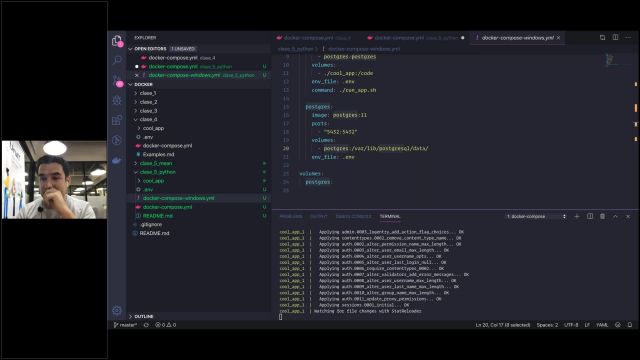
Task: Change language mode via YAML in status bar
Action: coord(602,325)
